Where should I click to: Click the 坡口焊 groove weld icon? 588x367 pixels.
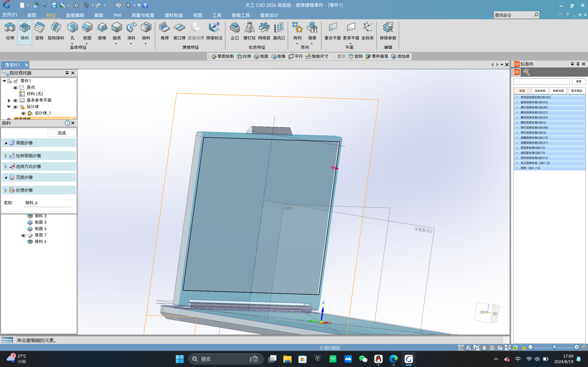[179, 31]
